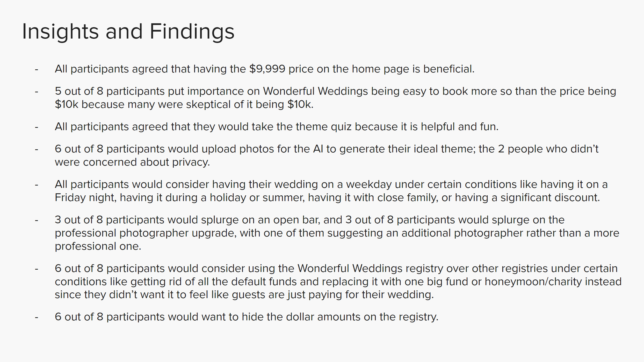Image resolution: width=644 pixels, height=362 pixels.
Task: Click the bullet about the $9,999 price
Action: pos(265,69)
